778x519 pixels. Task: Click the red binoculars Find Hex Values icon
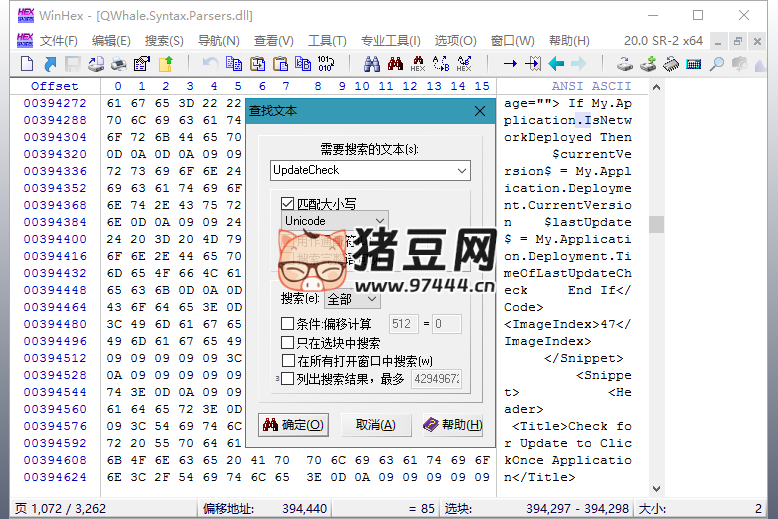click(395, 64)
